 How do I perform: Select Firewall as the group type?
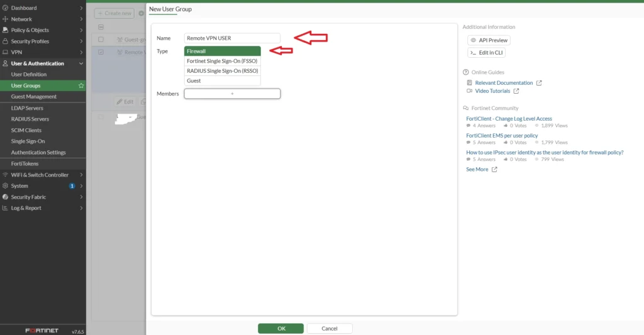point(222,51)
